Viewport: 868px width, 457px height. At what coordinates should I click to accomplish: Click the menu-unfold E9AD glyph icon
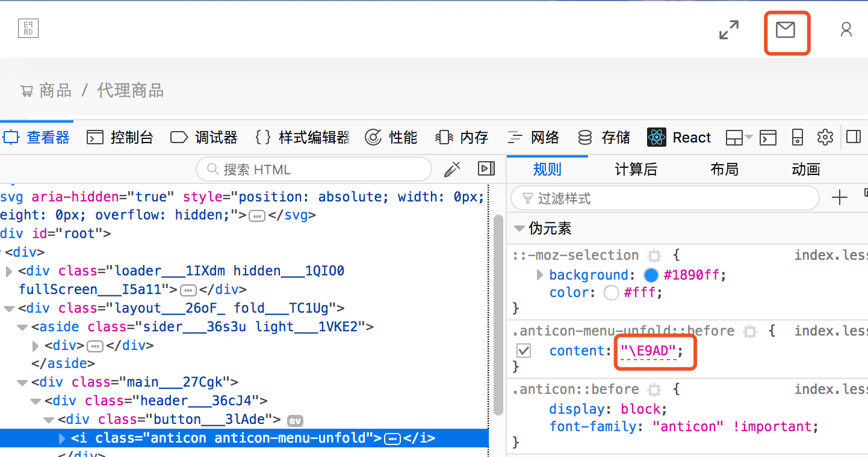coord(28,28)
